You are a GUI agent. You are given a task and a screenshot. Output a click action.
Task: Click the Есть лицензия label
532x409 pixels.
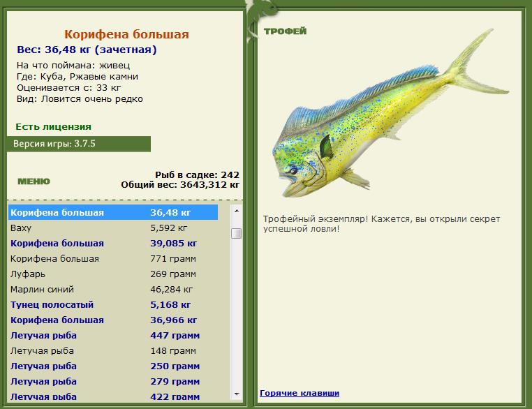pyautogui.click(x=53, y=127)
